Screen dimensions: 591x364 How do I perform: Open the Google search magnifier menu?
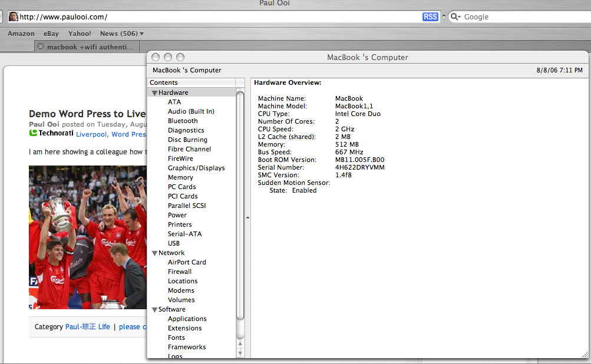click(x=455, y=16)
